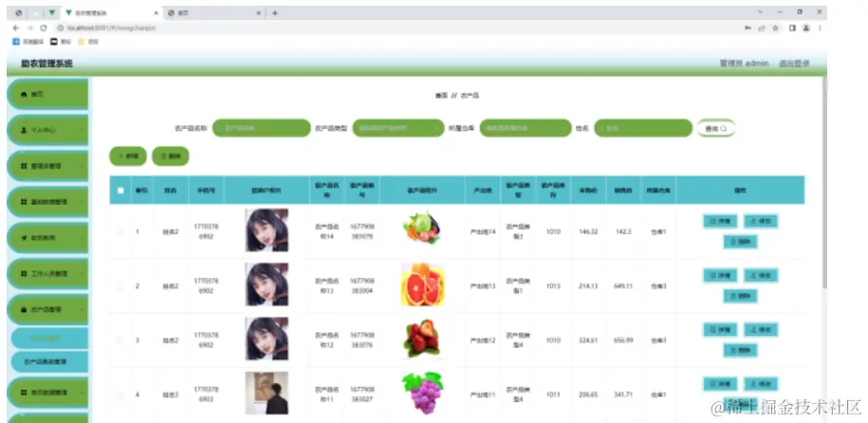Image resolution: width=868 pixels, height=423 pixels.
Task: Bookmark this page with star icon
Action: pos(776,28)
